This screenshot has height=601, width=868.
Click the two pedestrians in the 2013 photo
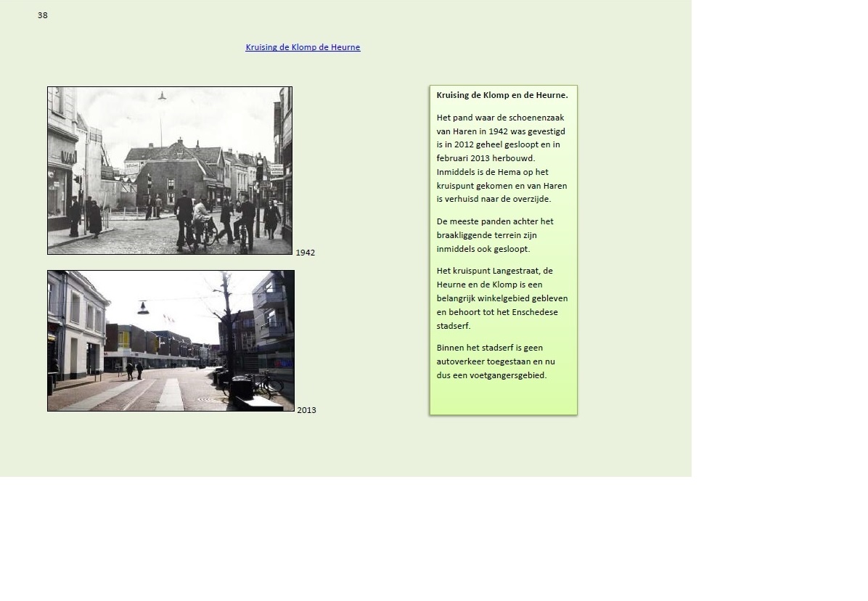tap(134, 370)
